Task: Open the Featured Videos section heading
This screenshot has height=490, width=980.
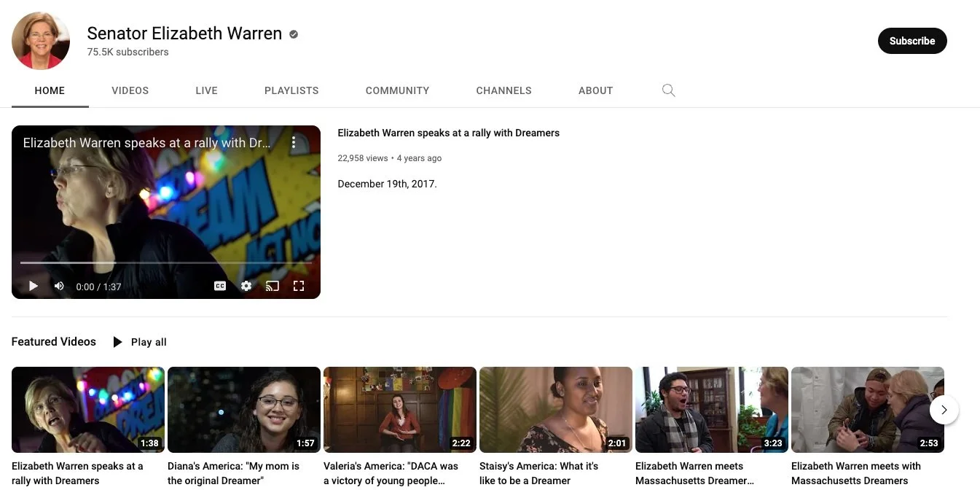Action: pos(54,341)
